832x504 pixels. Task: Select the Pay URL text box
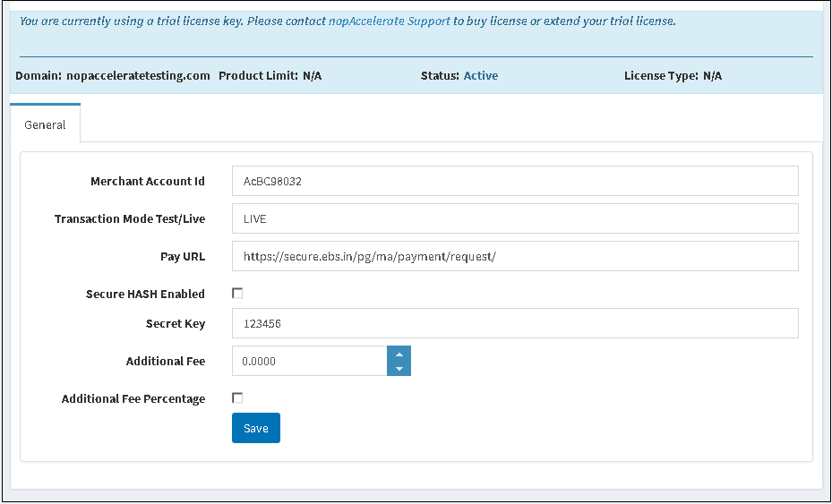click(514, 256)
